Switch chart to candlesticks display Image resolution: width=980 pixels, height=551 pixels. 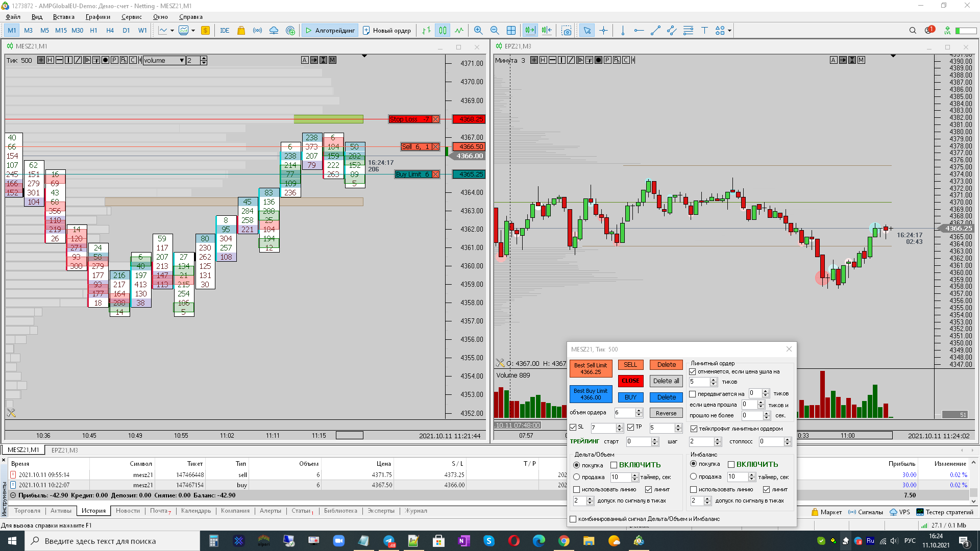(x=443, y=31)
